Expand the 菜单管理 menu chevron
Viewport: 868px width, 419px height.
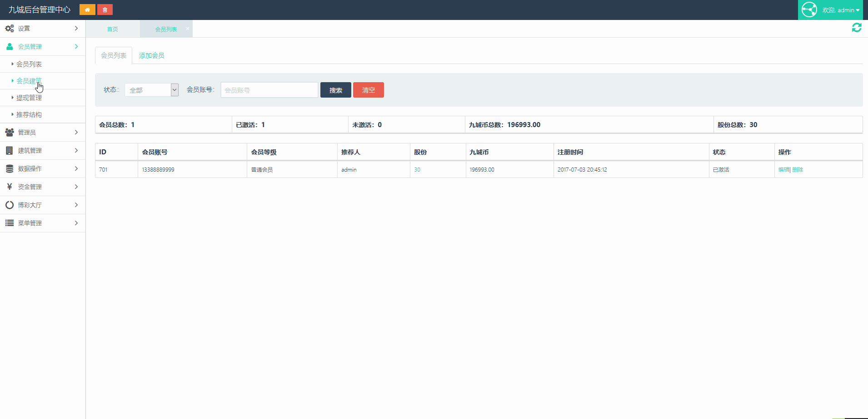tap(76, 223)
